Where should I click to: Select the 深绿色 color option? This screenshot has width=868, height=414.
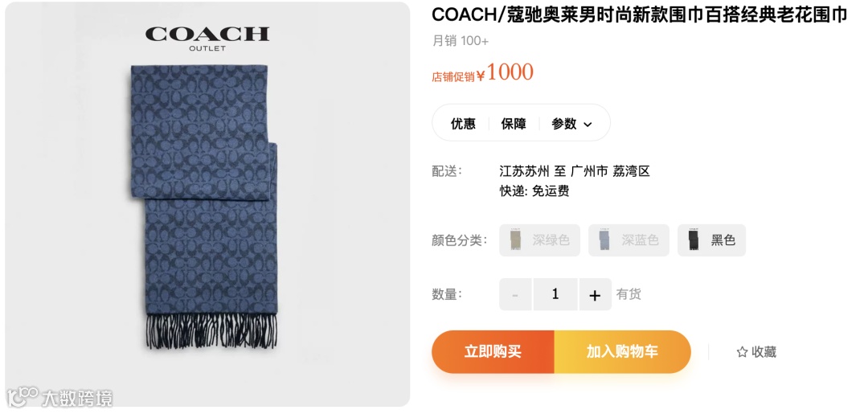coord(539,240)
